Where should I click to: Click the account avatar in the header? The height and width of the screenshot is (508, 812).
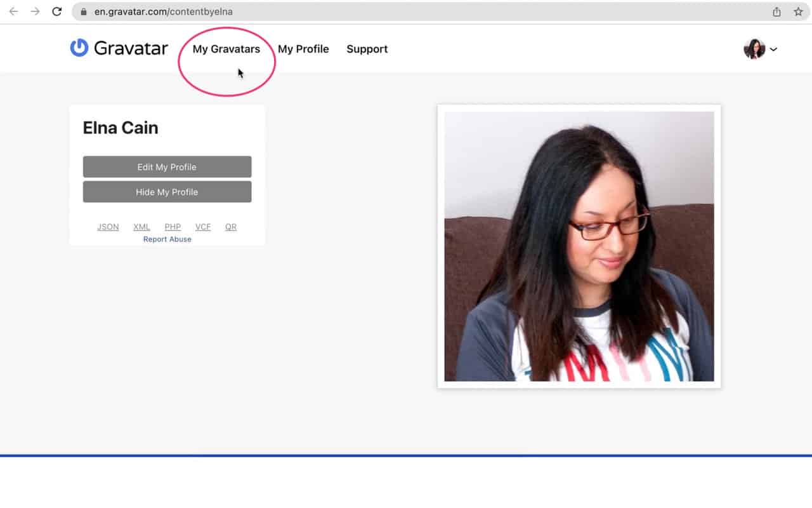tap(754, 48)
